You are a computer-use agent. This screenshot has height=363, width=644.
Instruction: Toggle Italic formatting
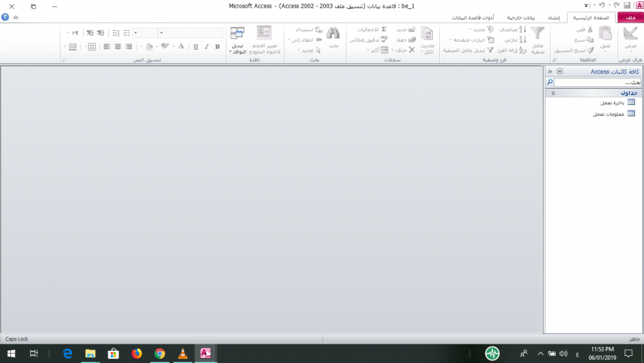[x=207, y=46]
